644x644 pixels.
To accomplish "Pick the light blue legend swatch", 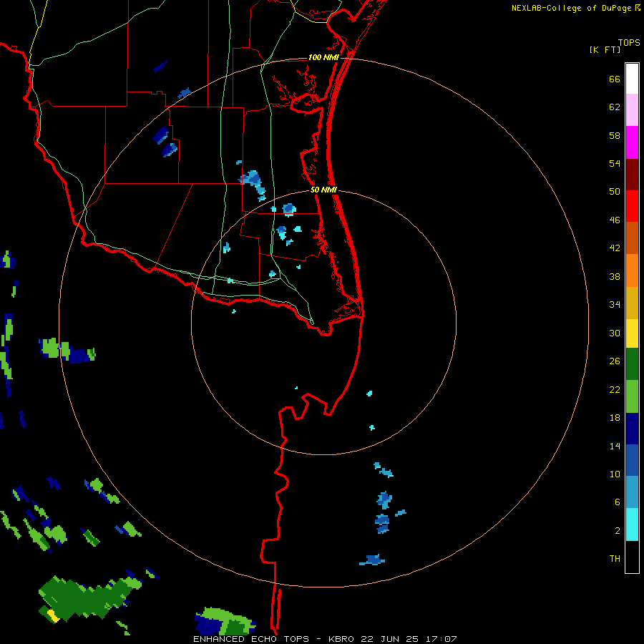I will click(x=632, y=492).
